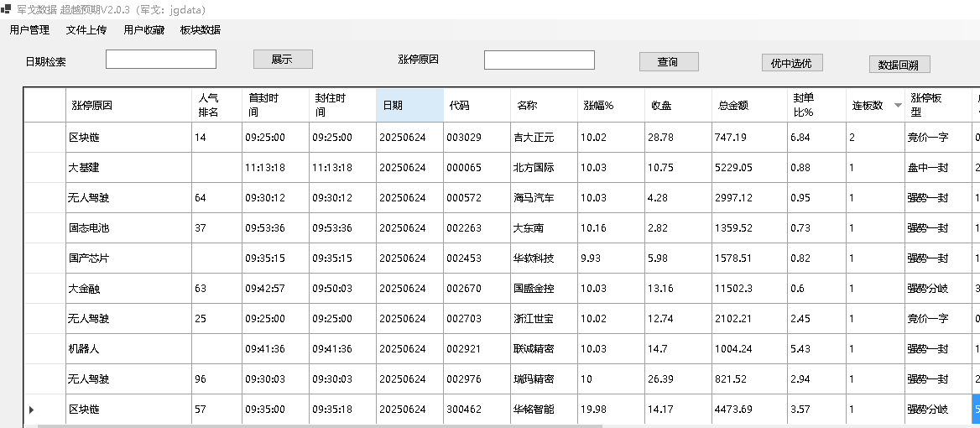Select row indicator arrow for 华铭智能
980x428 pixels.
(31, 410)
